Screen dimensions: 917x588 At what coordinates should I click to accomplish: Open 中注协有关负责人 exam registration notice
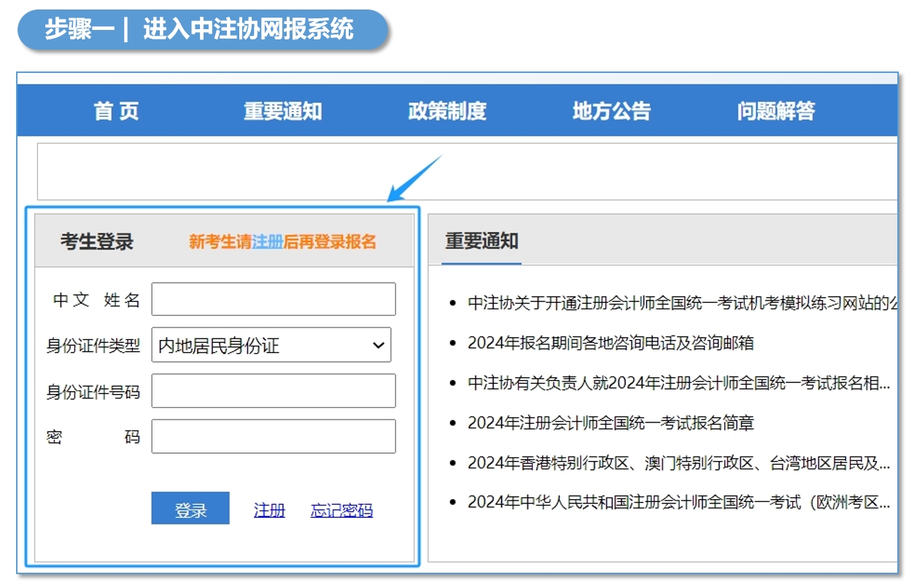coord(678,383)
